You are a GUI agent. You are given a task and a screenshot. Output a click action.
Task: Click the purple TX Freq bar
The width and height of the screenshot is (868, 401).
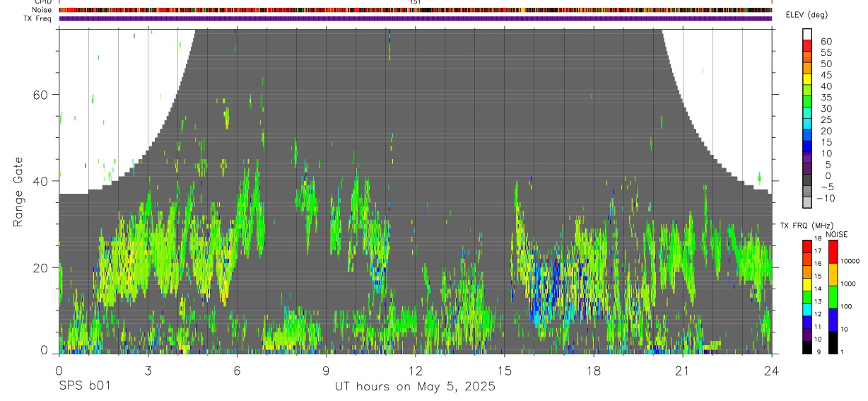pyautogui.click(x=415, y=18)
